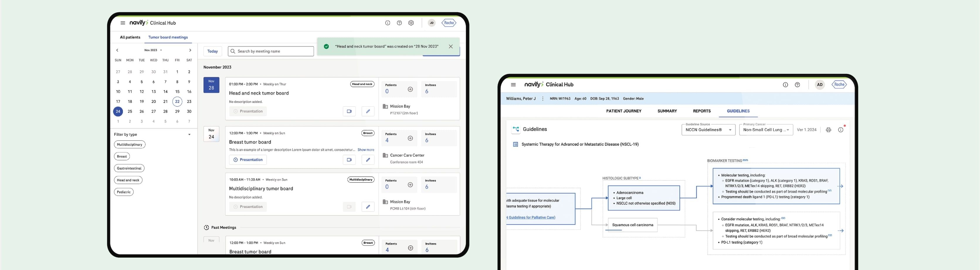This screenshot has height=270, width=980.
Task: Toggle Multidisciplinary filter chip
Action: [x=129, y=144]
